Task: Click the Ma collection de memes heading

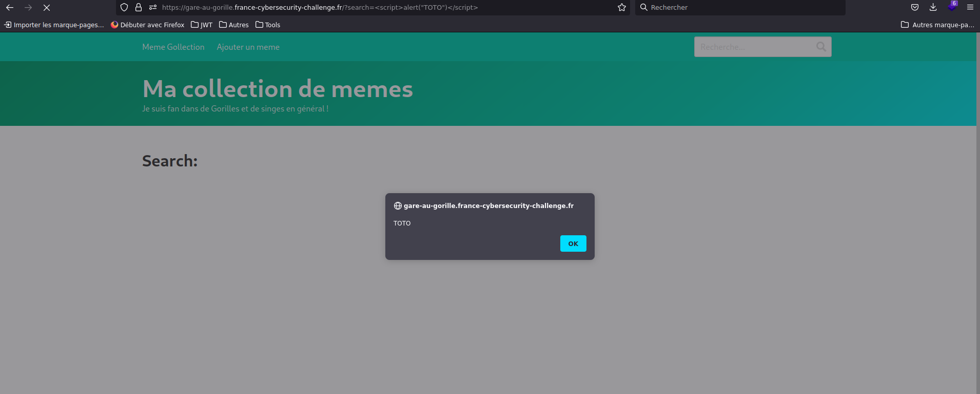Action: (x=278, y=89)
